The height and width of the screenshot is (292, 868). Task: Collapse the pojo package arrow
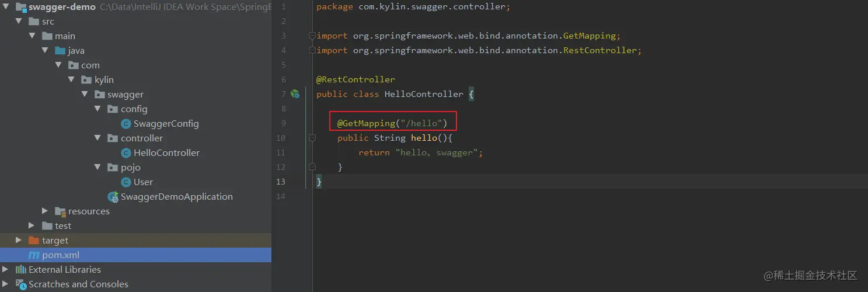tap(97, 168)
